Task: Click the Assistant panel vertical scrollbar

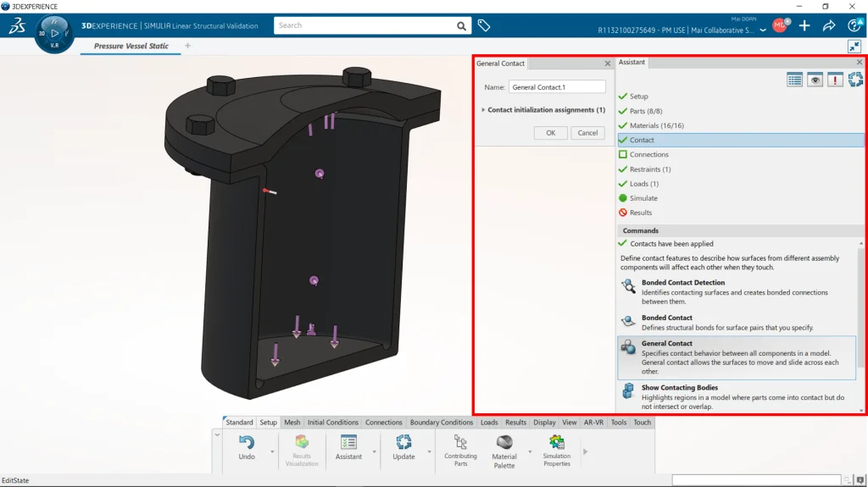Action: [x=862, y=322]
